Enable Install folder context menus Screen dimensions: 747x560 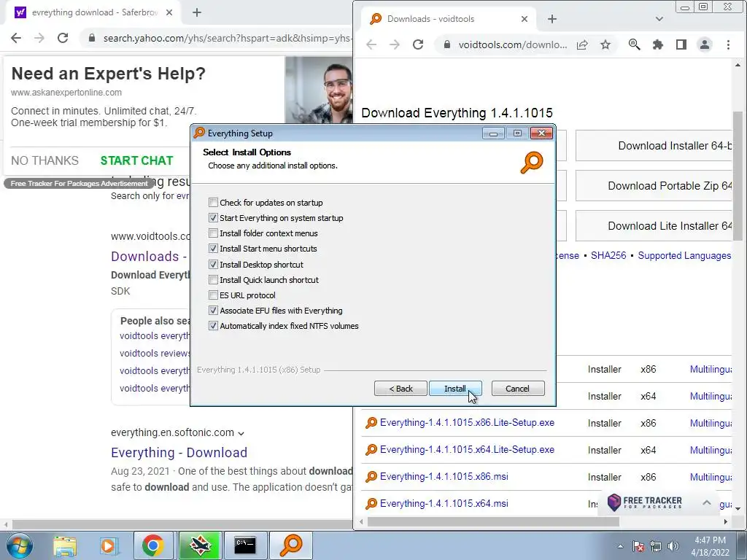[x=214, y=233]
